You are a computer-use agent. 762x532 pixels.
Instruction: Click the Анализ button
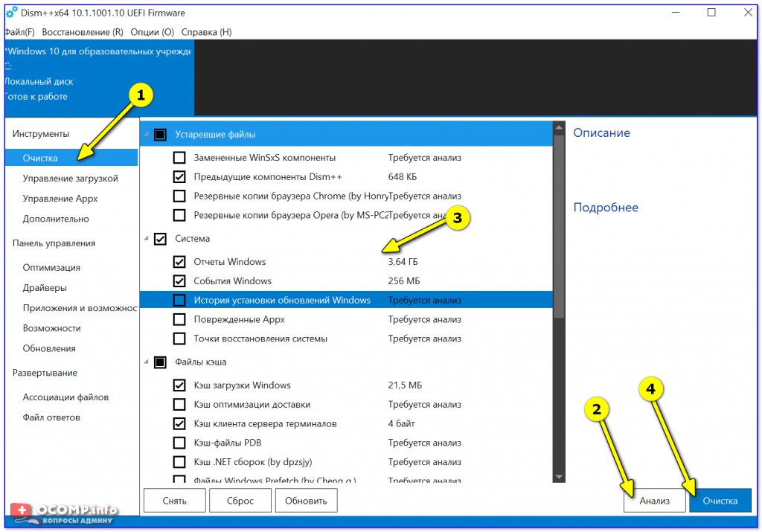click(x=655, y=501)
